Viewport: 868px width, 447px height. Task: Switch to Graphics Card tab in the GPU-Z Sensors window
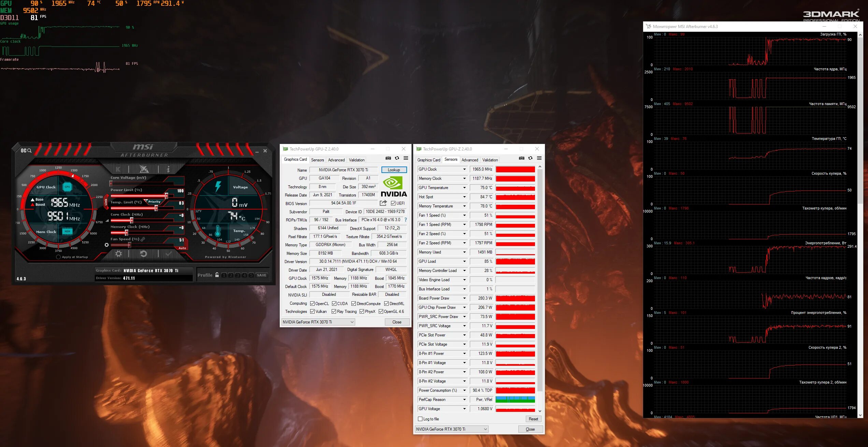point(429,160)
